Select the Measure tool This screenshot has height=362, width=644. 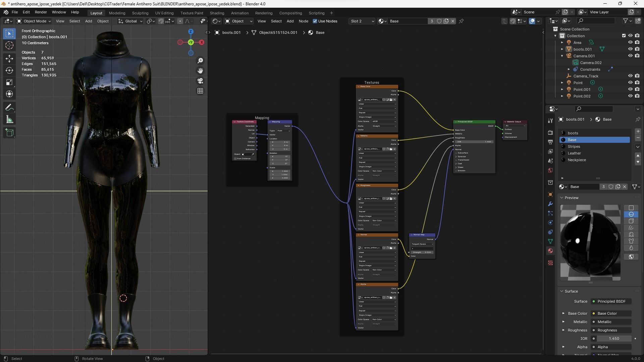coord(9,120)
